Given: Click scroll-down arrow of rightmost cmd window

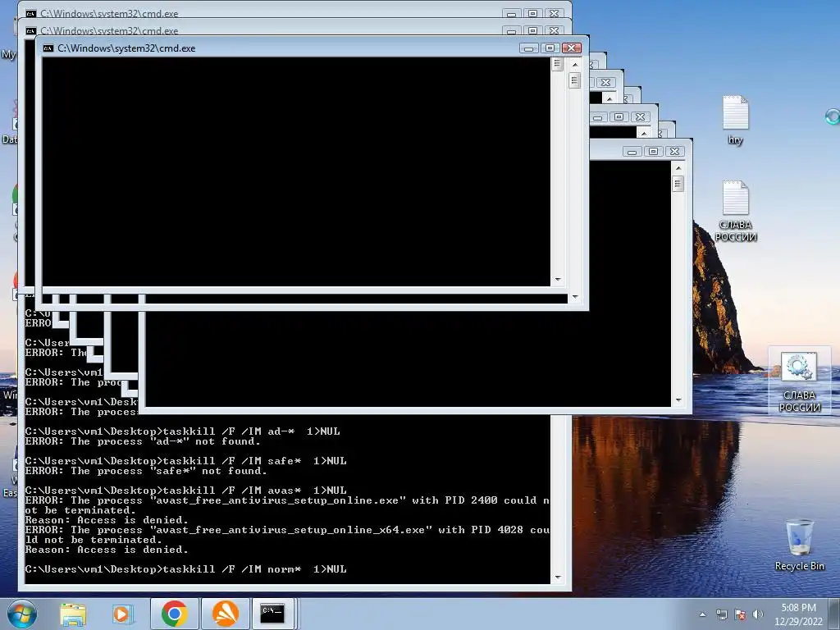Looking at the screenshot, I should [x=678, y=399].
